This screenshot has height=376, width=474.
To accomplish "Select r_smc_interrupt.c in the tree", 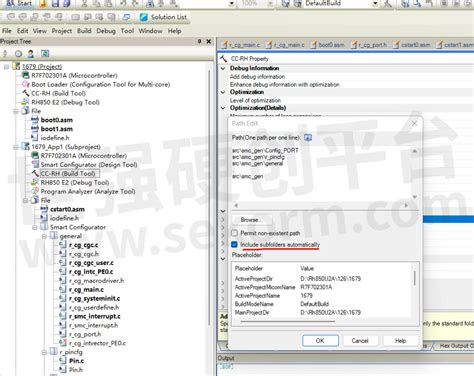I will tap(95, 316).
